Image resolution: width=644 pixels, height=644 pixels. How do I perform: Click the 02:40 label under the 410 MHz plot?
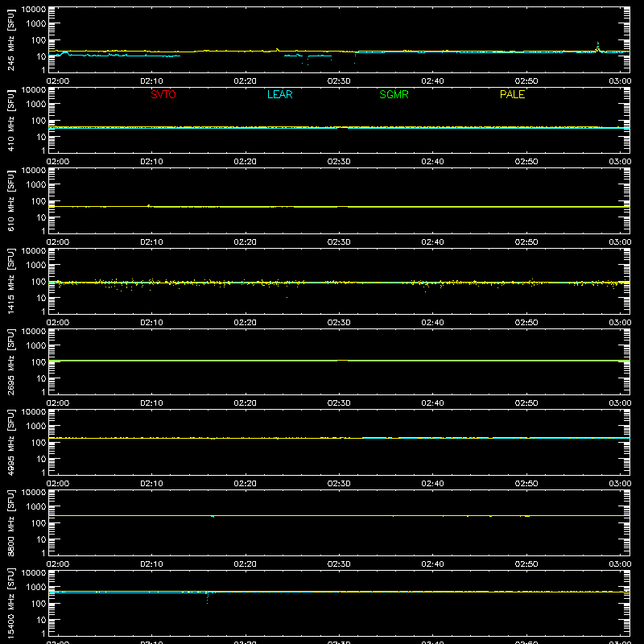point(432,162)
